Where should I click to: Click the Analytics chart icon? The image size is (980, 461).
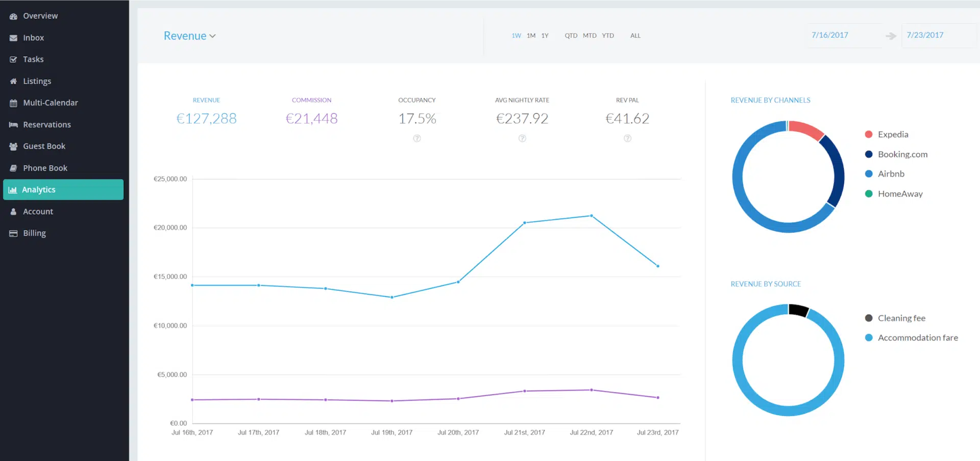(x=12, y=189)
